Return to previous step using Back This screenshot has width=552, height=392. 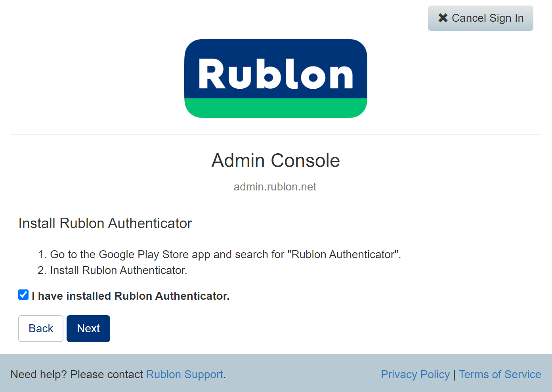[41, 329]
